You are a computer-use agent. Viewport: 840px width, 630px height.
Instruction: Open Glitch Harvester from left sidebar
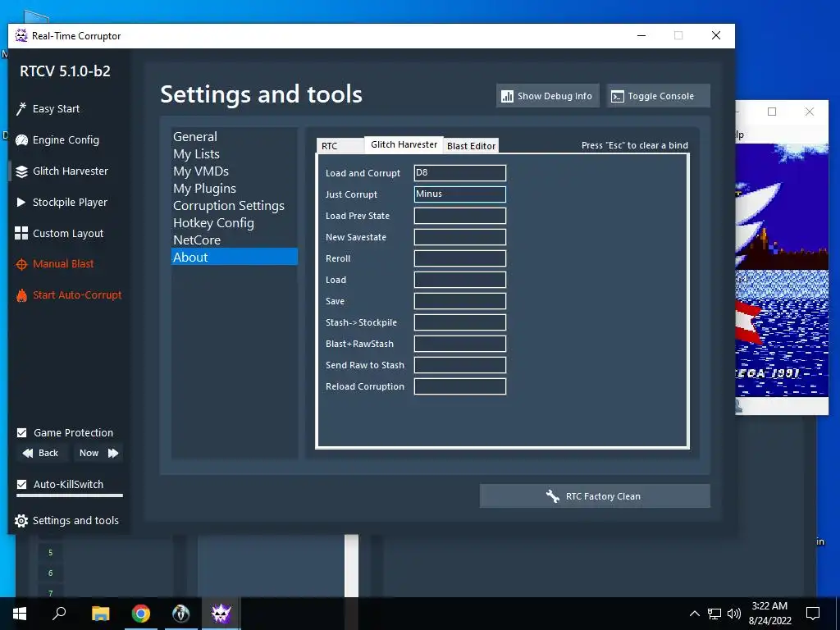point(62,171)
